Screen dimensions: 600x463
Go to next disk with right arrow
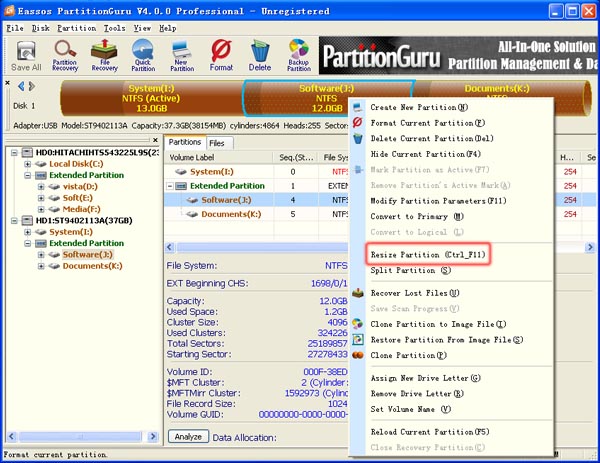(x=32, y=86)
